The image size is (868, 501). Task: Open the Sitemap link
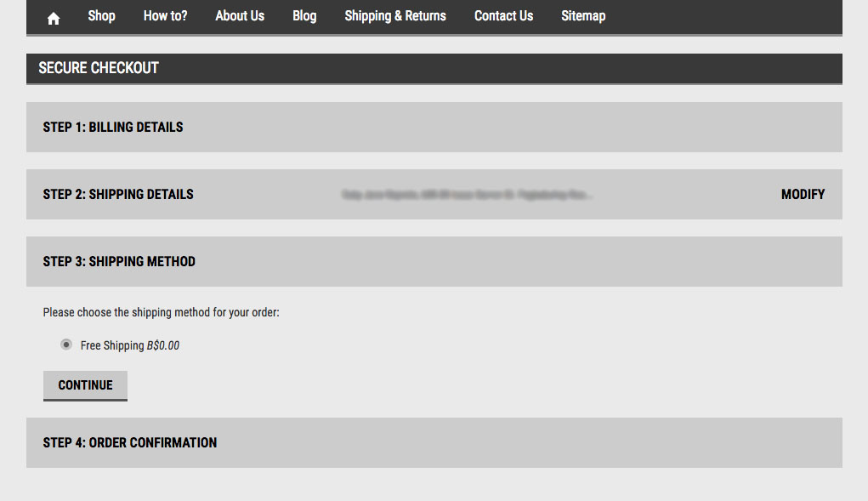tap(583, 16)
